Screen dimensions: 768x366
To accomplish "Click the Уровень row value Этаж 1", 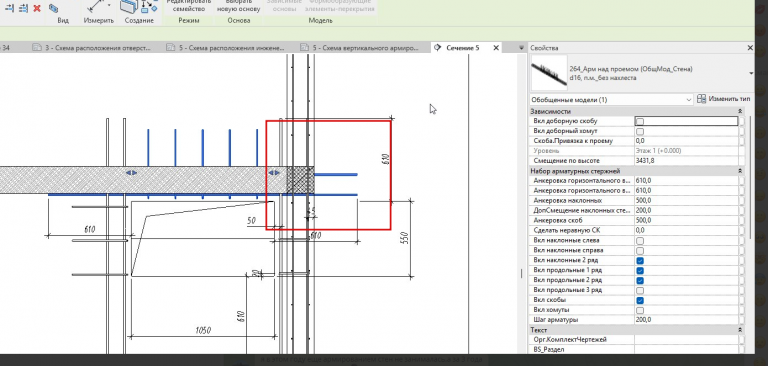I will 686,151.
